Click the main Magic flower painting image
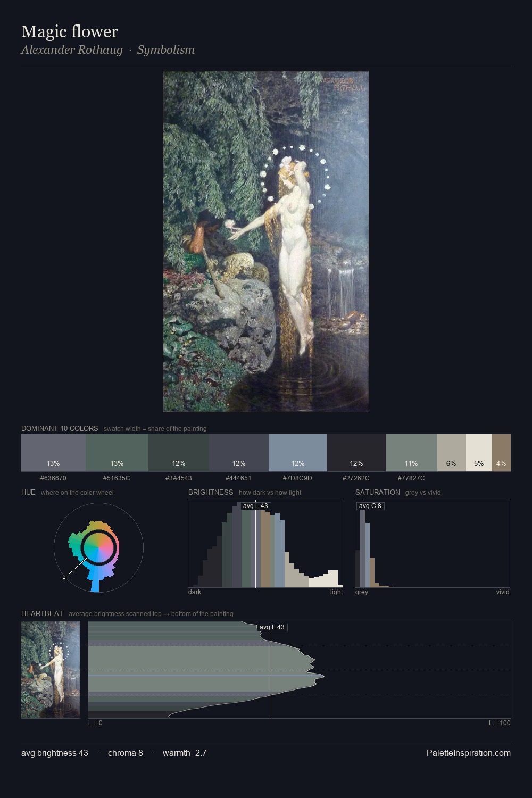Image resolution: width=532 pixels, height=798 pixels. click(x=266, y=242)
